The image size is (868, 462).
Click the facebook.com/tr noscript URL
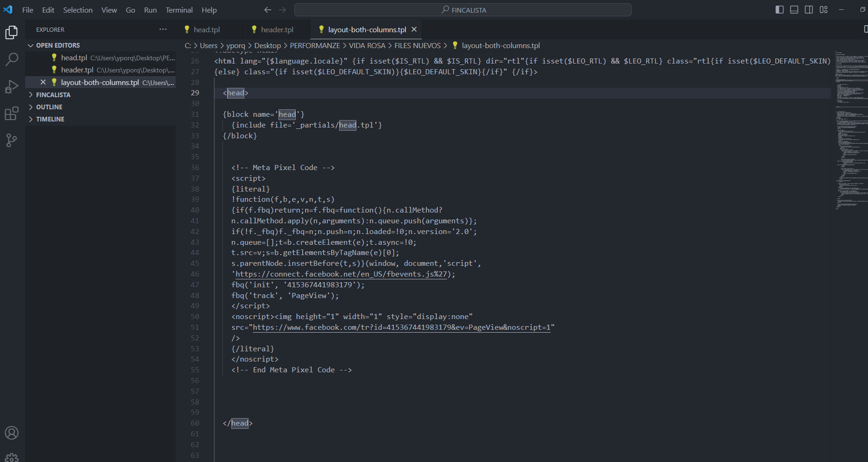[x=402, y=327]
